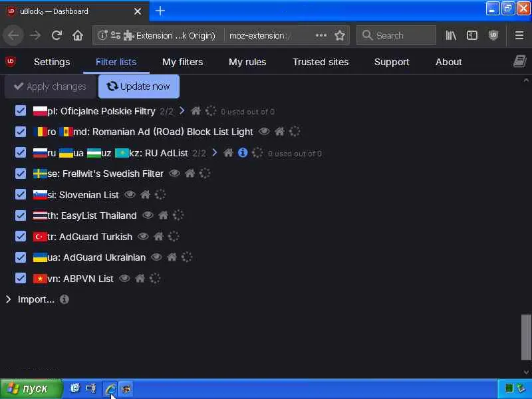532x399 pixels.
Task: Open home link for EasyList Thailand
Action: tap(163, 215)
